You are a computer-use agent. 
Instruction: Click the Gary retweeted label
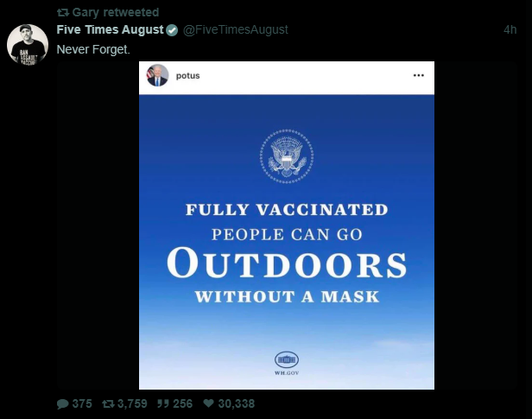(x=116, y=12)
